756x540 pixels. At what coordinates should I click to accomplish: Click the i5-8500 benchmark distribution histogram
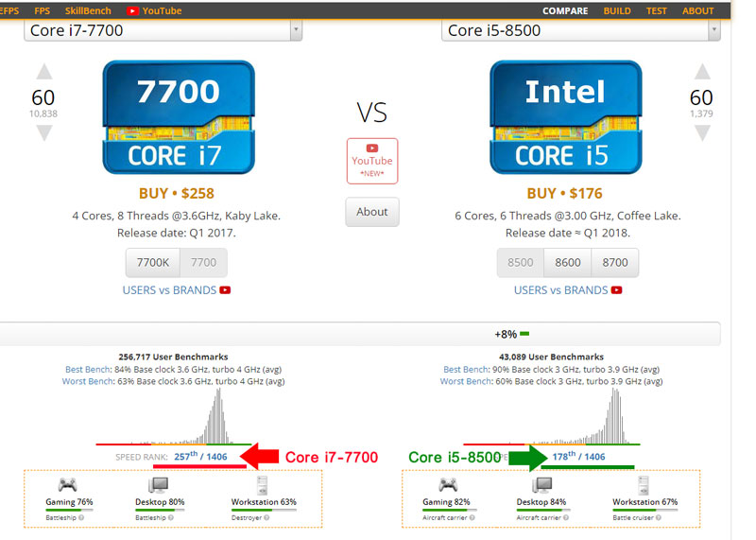coord(552,417)
